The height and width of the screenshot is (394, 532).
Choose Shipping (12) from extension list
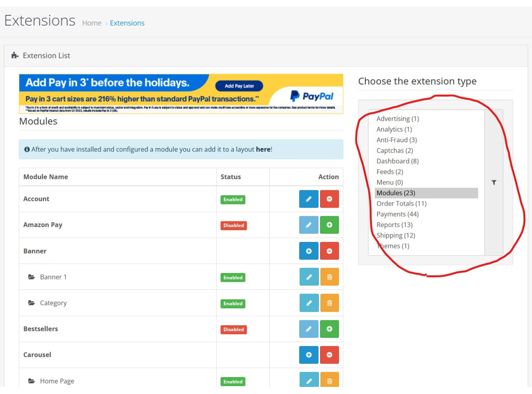click(396, 235)
